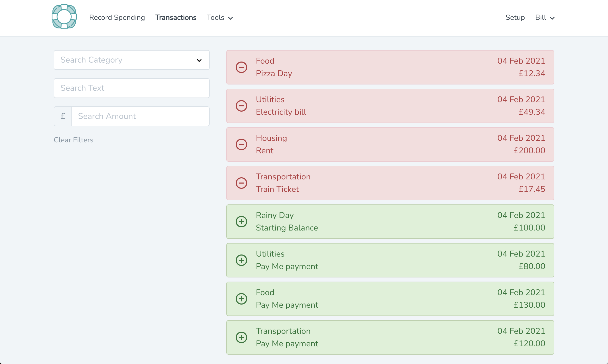The height and width of the screenshot is (364, 608).
Task: Focus the Search Text field
Action: [x=131, y=88]
